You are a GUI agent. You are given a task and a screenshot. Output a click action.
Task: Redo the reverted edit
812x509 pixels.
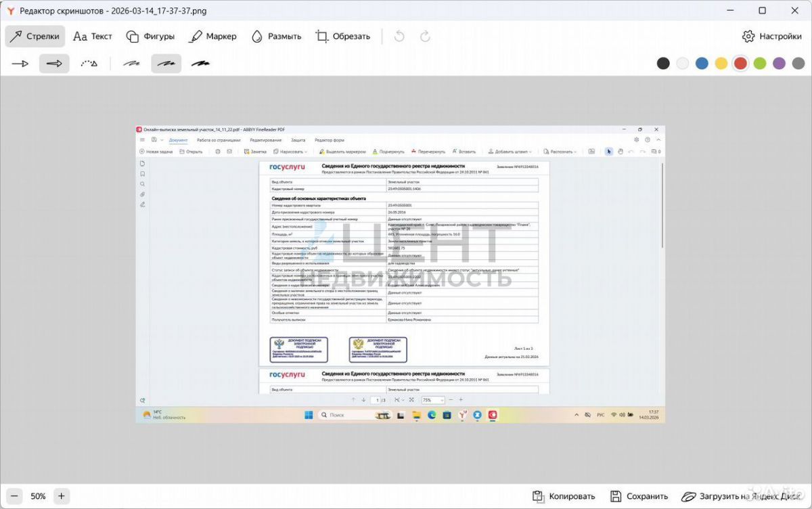click(425, 37)
